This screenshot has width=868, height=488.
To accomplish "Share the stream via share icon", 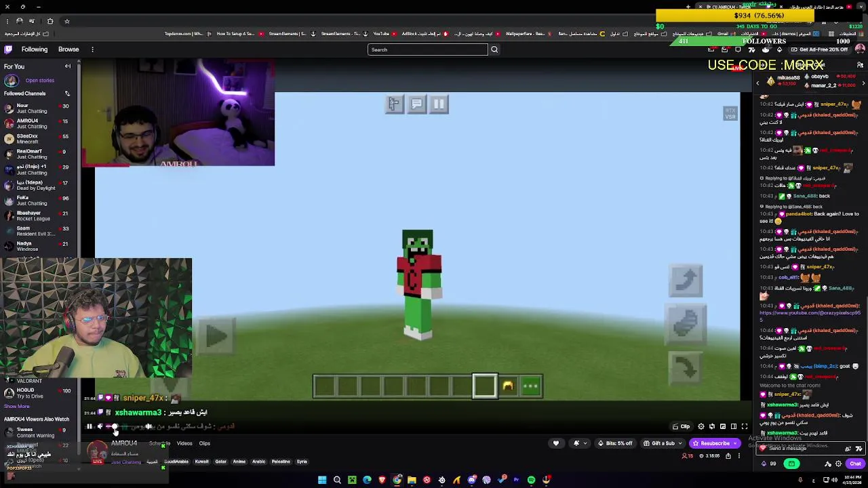I will [728, 456].
